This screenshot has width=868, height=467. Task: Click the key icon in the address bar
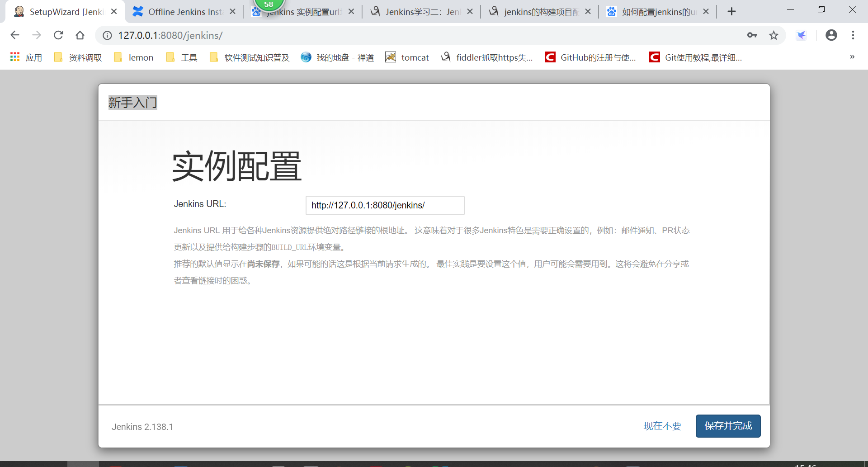(x=752, y=35)
